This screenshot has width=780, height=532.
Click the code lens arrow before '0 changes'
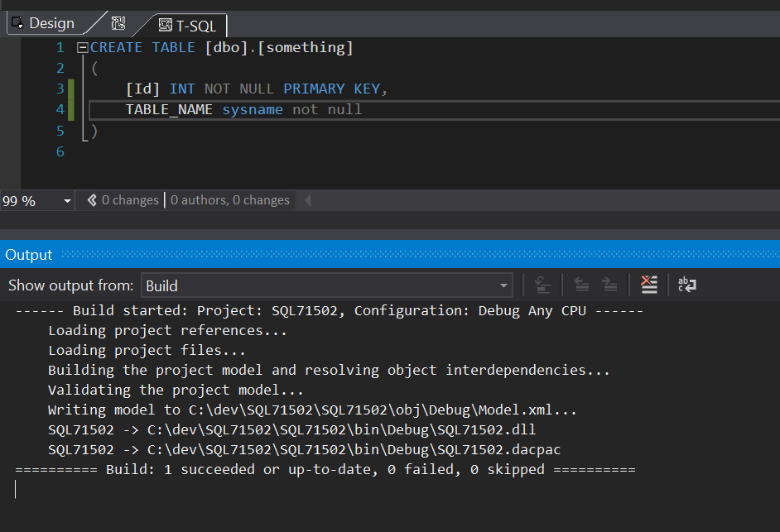coord(92,200)
